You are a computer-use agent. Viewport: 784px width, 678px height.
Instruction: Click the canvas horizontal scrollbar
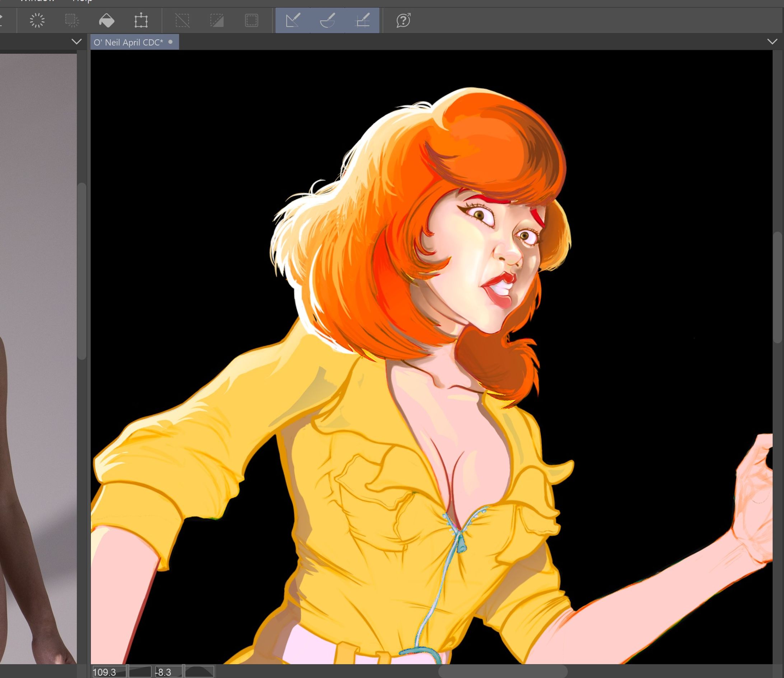pos(503,671)
